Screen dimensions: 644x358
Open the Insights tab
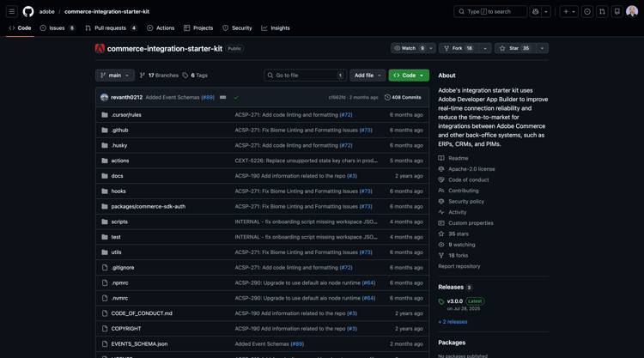[276, 28]
